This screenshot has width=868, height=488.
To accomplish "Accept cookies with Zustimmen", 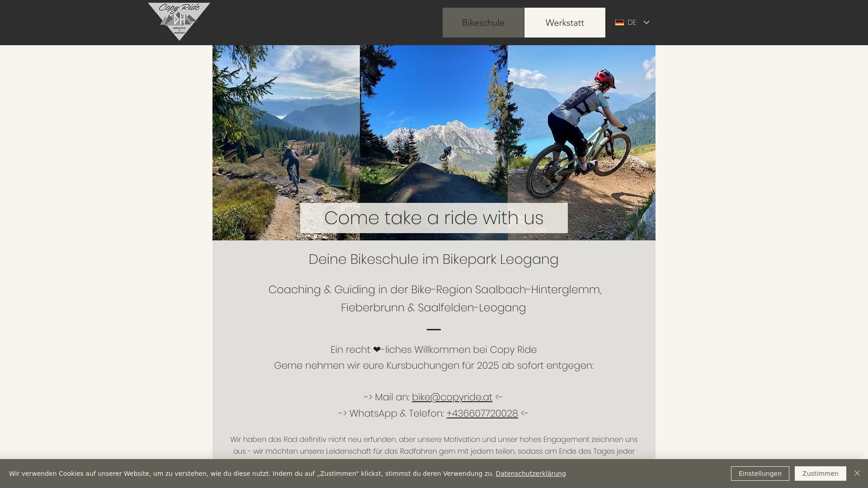I will coord(820,474).
